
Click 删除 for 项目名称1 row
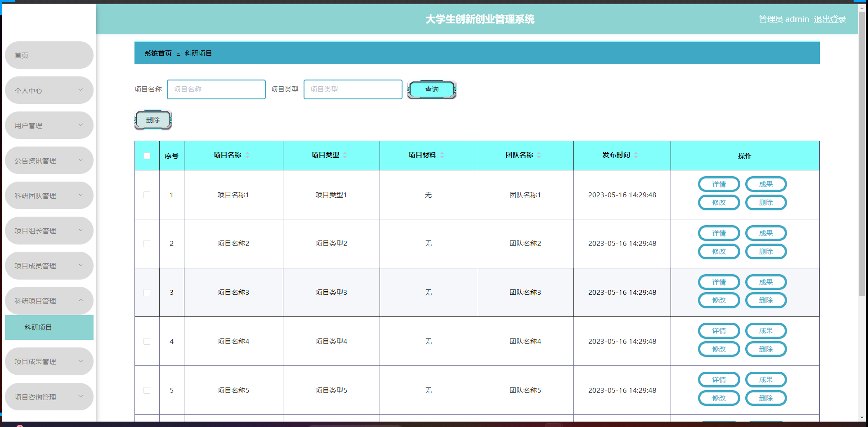(x=766, y=203)
